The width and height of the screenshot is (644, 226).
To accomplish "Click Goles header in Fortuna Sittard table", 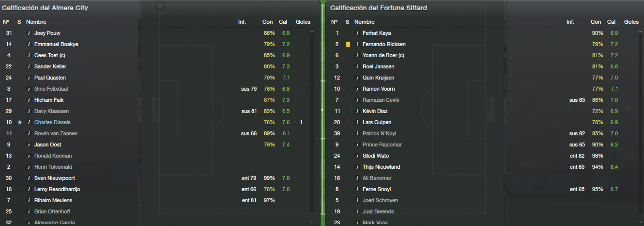I will pos(631,22).
